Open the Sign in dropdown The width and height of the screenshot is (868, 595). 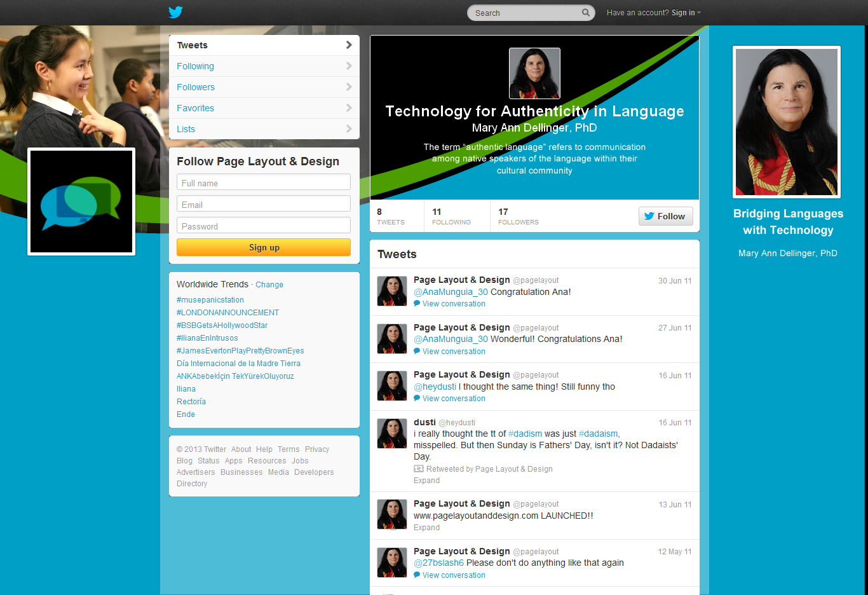[x=686, y=13]
